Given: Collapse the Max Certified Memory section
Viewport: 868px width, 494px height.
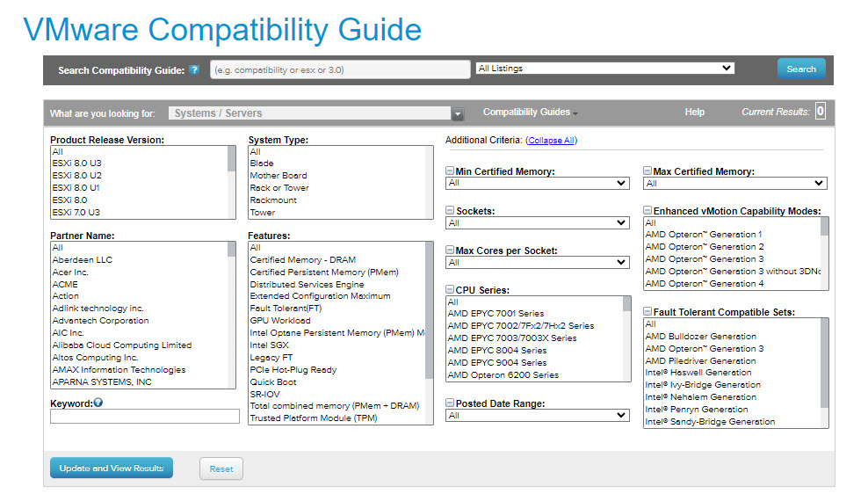Looking at the screenshot, I should click(647, 171).
